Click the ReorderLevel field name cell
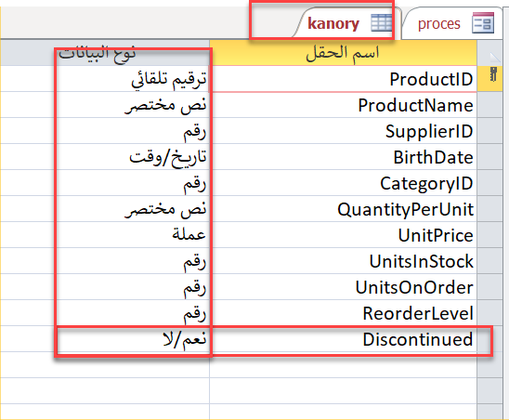 pyautogui.click(x=344, y=313)
